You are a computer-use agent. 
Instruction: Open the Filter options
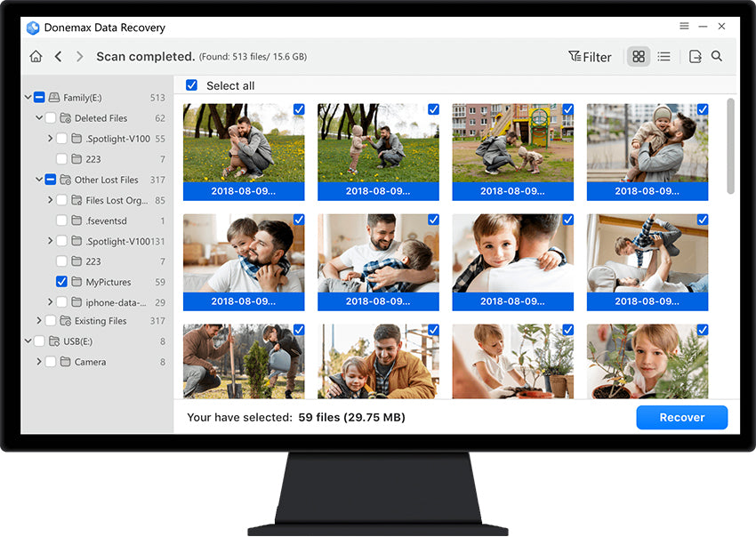(x=590, y=57)
